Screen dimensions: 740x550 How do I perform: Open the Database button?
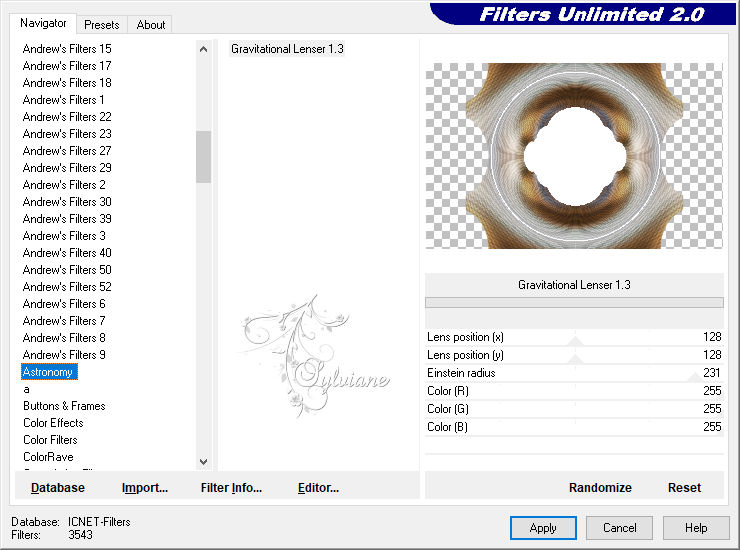[x=58, y=488]
